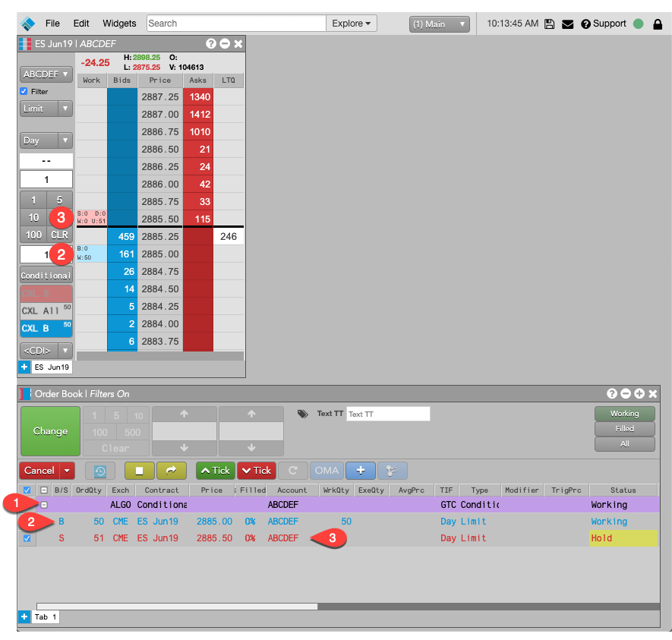Image resolution: width=672 pixels, height=640 pixels.
Task: Click the 2887.25 price cell
Action: [x=160, y=97]
